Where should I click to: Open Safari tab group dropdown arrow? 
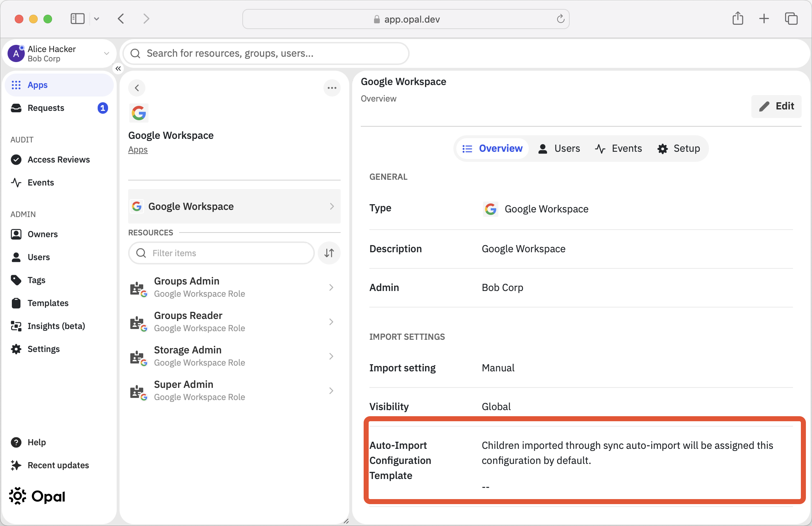tap(97, 19)
